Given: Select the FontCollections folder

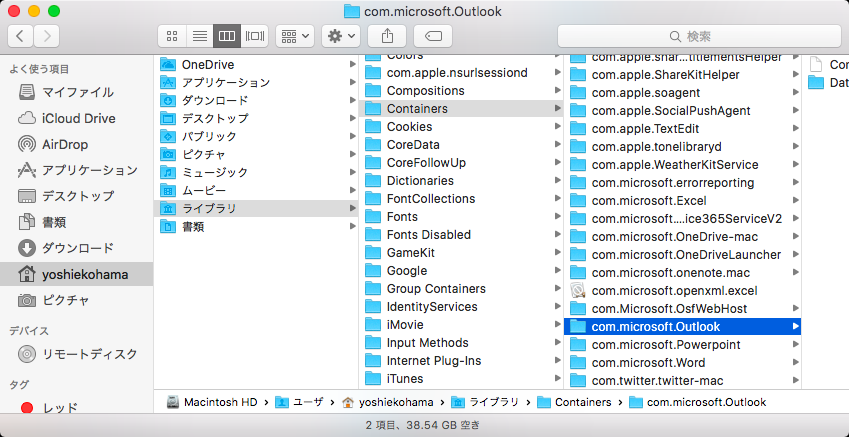Looking at the screenshot, I should coord(461,199).
